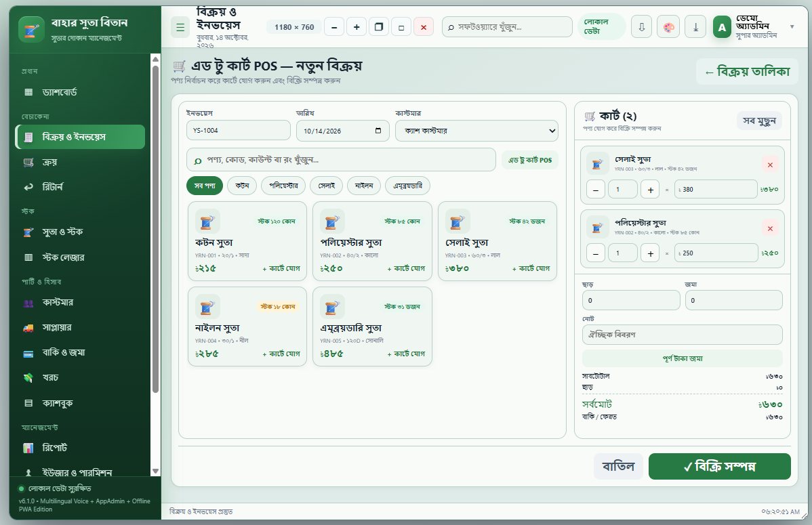Decrease পলিয়েস্টার সুতা cart quantity with minus
This screenshot has height=525, width=812.
point(596,253)
